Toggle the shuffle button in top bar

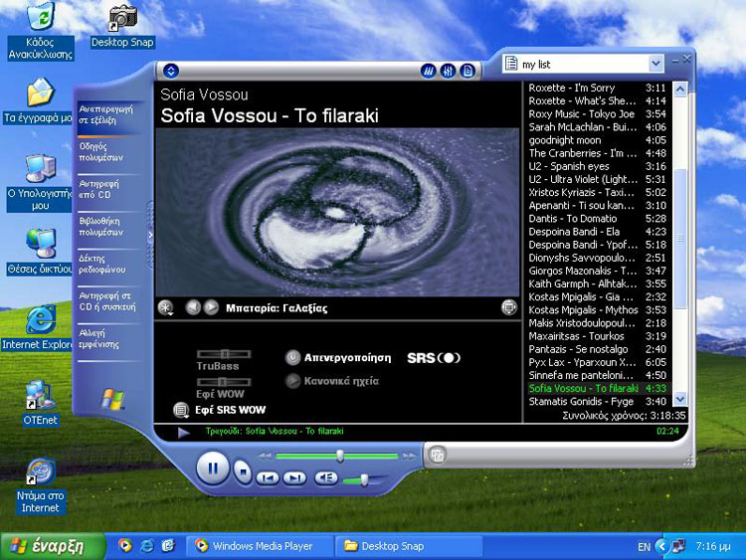pos(428,72)
